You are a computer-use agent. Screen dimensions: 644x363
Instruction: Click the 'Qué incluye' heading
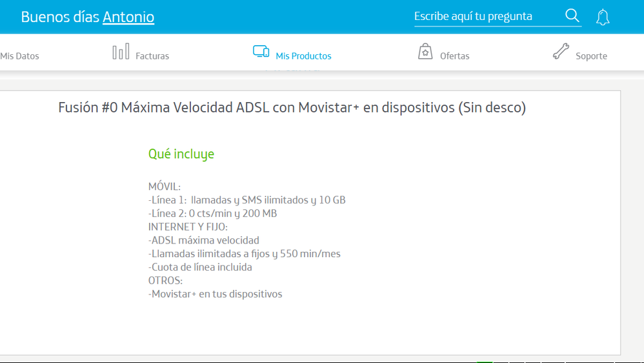181,154
